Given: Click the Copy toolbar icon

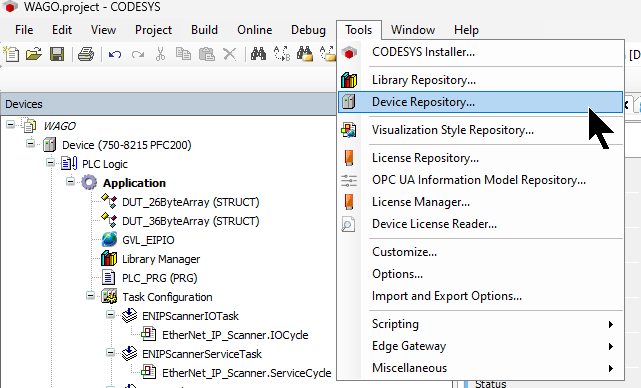Looking at the screenshot, I should (x=183, y=54).
